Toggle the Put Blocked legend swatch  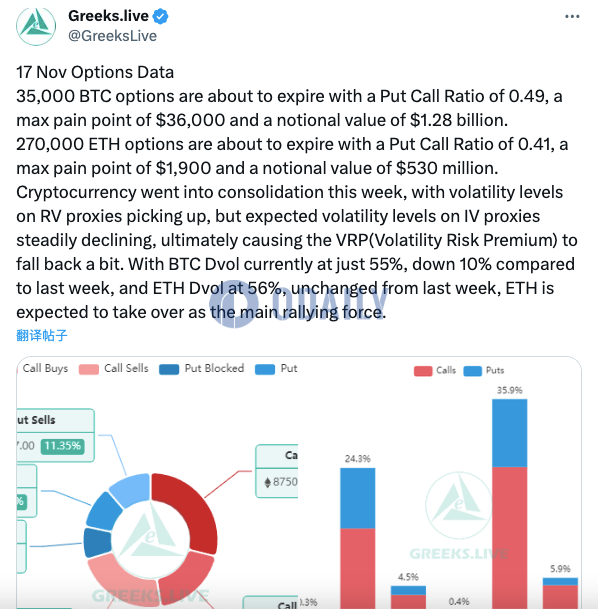[169, 369]
